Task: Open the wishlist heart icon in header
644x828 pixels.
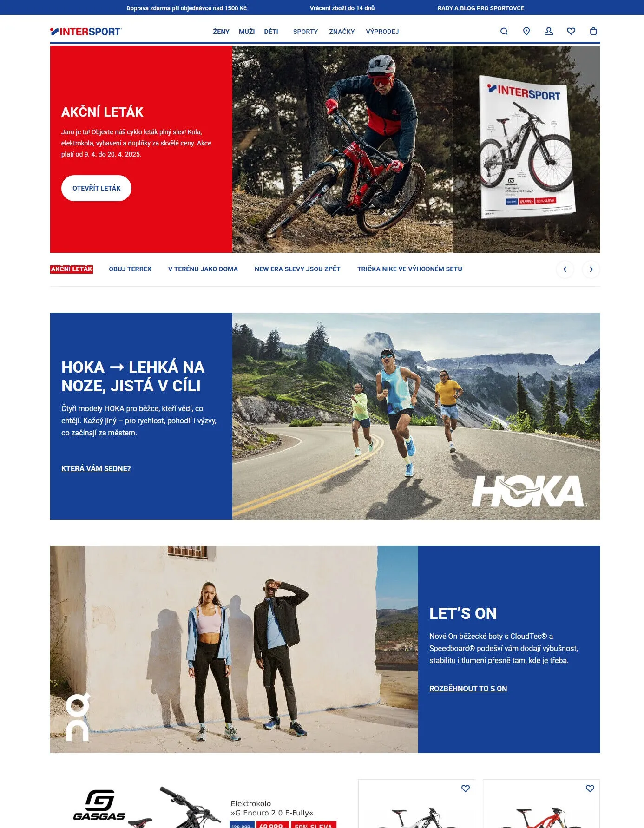Action: [x=571, y=32]
